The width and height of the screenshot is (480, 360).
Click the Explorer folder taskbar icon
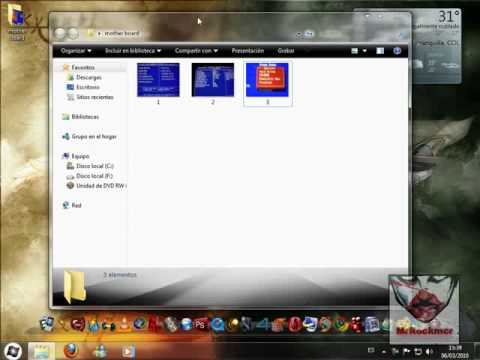coord(41,351)
